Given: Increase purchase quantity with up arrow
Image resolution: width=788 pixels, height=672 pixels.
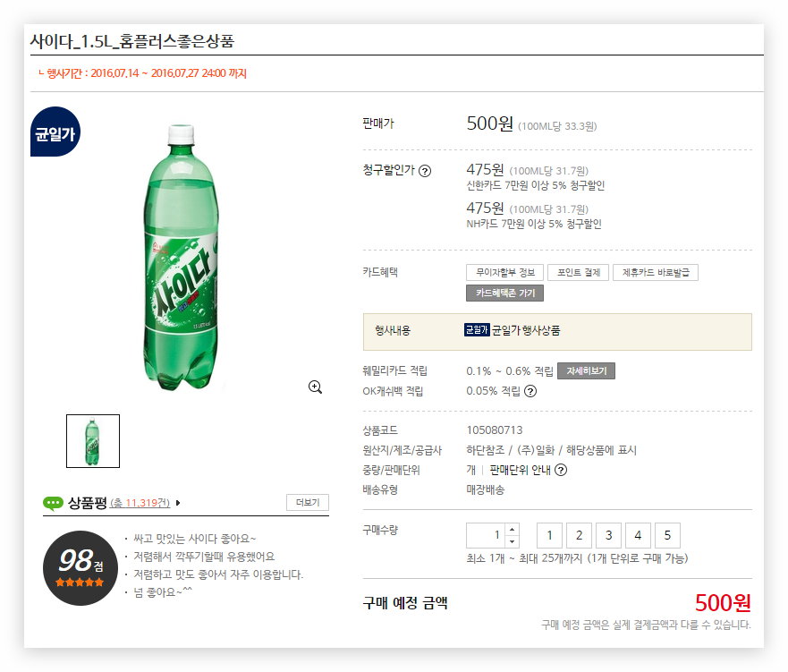Looking at the screenshot, I should click(x=512, y=530).
